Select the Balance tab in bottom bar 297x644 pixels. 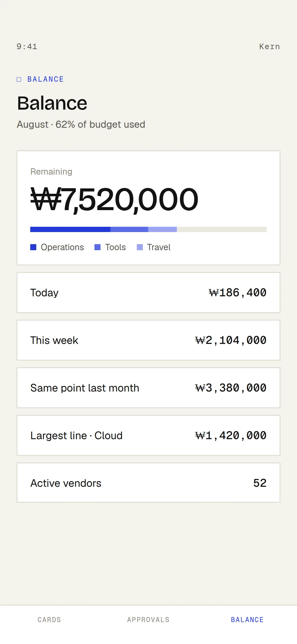pyautogui.click(x=247, y=620)
